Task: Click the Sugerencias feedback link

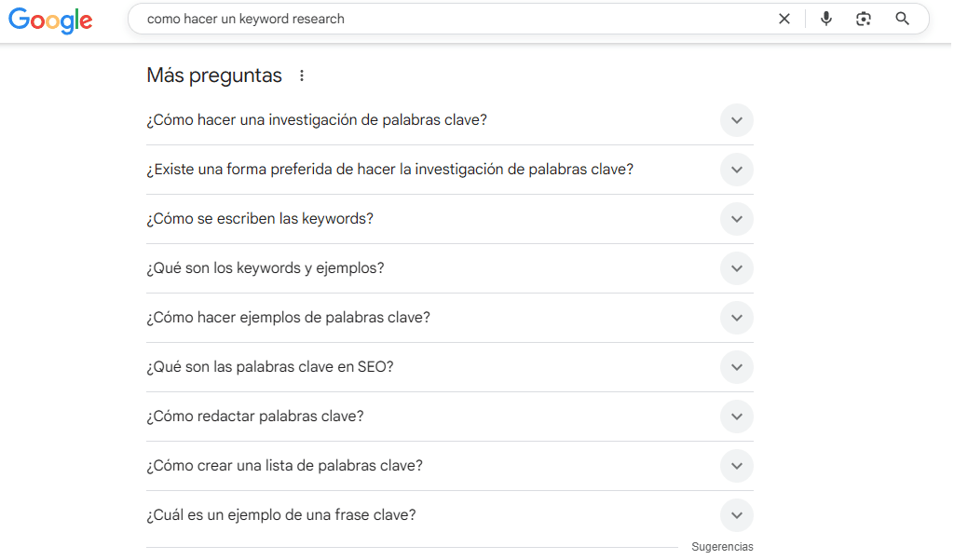Action: 722,547
